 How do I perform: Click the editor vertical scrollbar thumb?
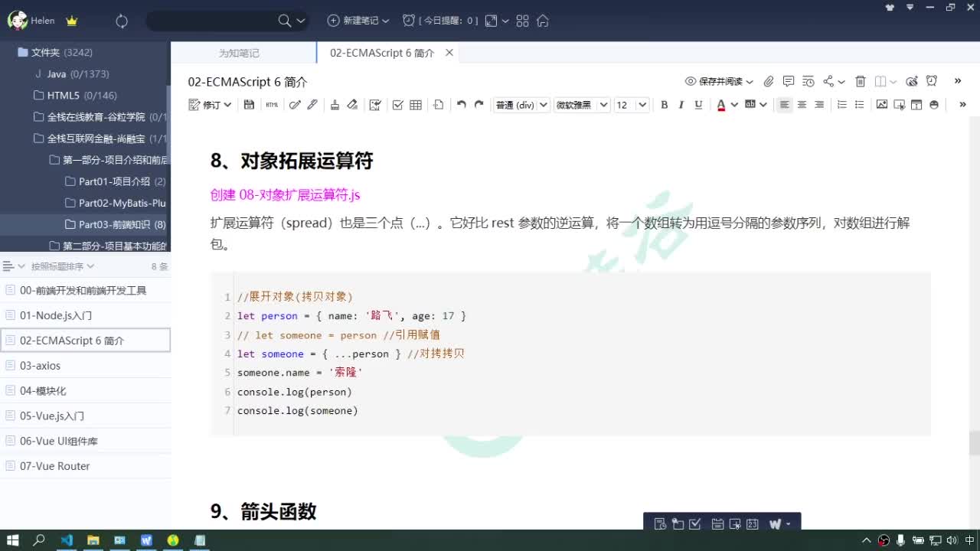click(974, 442)
